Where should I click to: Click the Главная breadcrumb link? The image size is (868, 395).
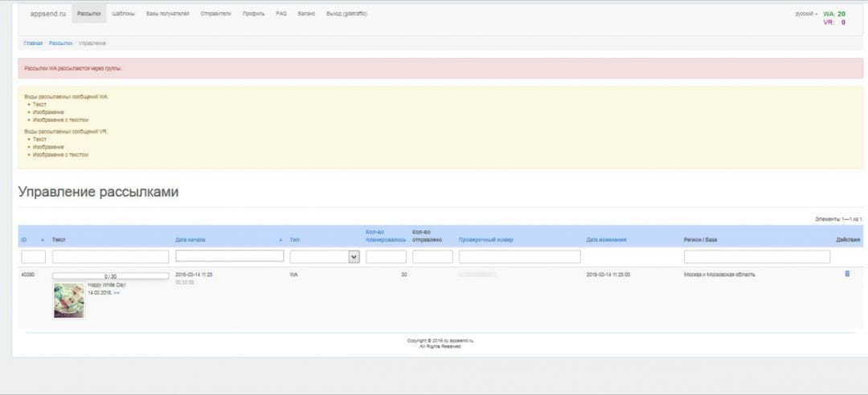click(33, 43)
